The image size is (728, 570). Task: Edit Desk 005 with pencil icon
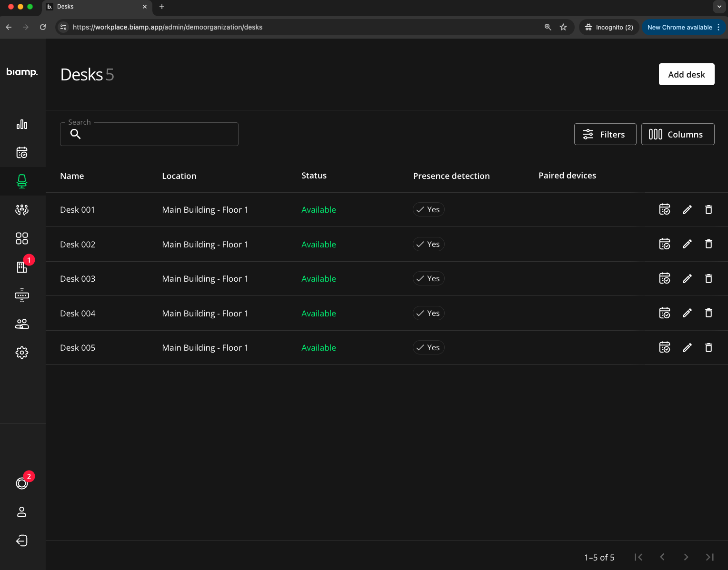pos(687,347)
